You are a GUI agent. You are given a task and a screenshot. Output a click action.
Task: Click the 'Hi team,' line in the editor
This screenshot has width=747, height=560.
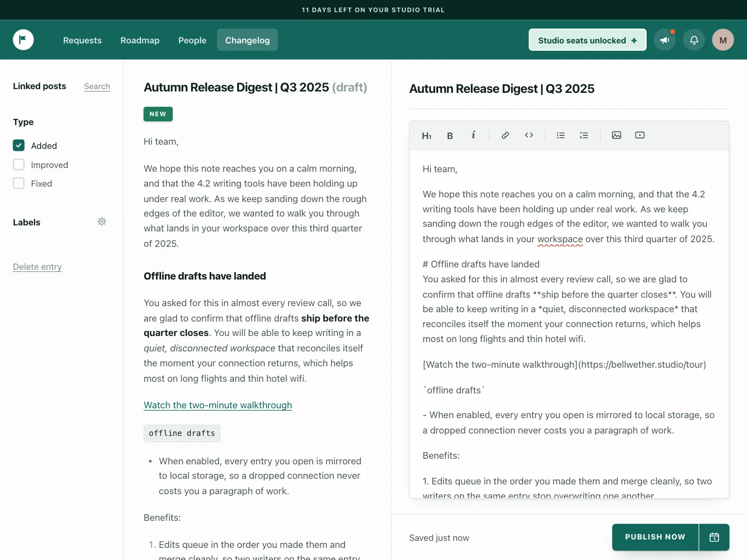point(440,169)
